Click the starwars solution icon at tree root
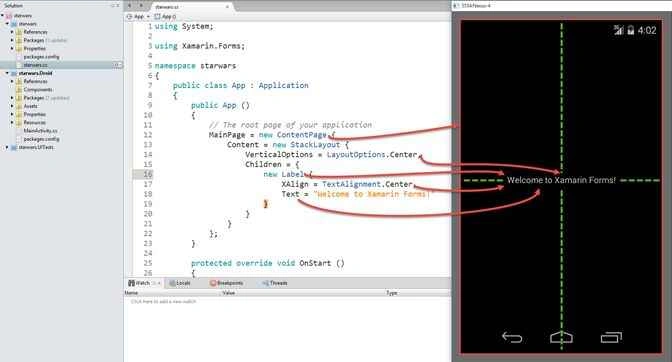This screenshot has width=672, height=362. [9, 15]
